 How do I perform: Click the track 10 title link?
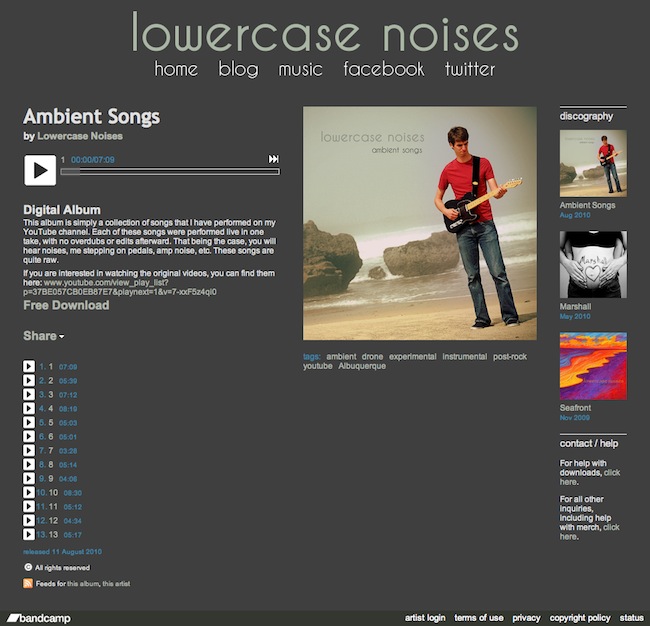[53, 493]
